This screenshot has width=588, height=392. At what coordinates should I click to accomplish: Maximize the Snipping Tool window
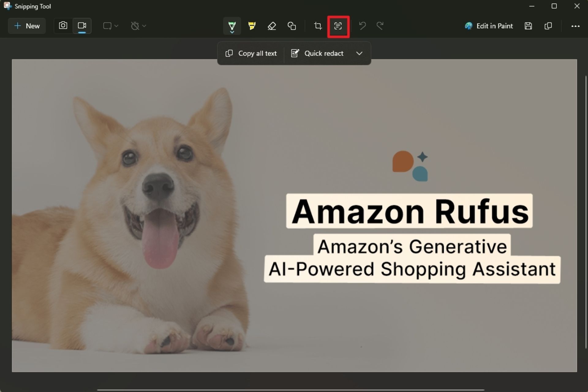tap(554, 6)
